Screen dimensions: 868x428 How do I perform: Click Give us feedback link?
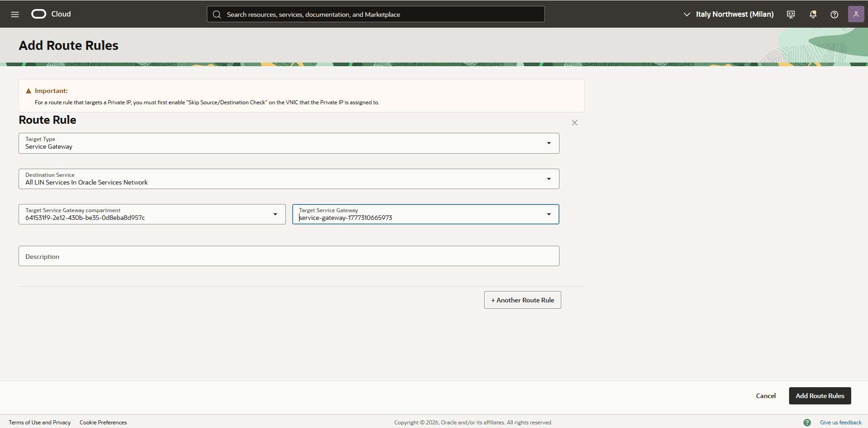tap(841, 423)
